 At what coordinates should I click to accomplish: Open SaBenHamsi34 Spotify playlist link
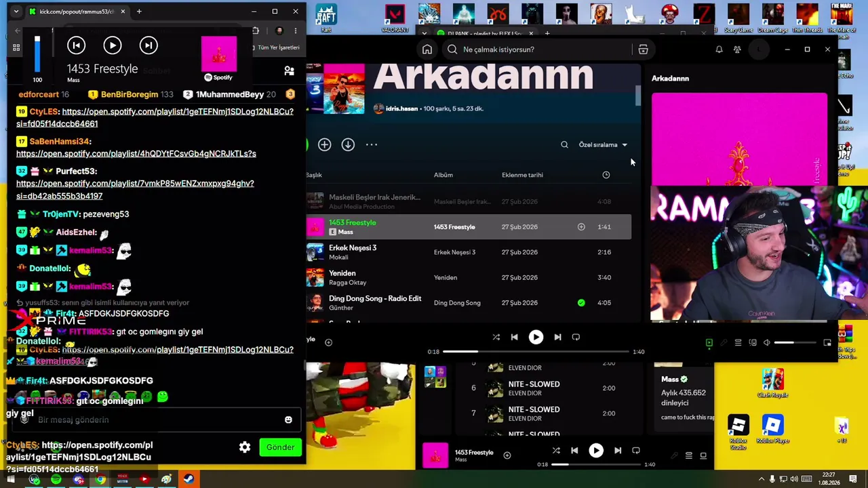[136, 154]
